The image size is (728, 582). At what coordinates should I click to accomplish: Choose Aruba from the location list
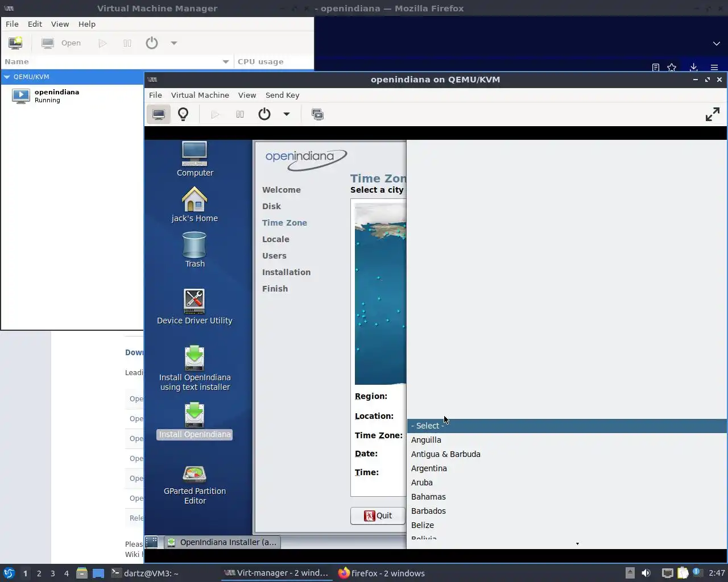[x=566, y=483]
